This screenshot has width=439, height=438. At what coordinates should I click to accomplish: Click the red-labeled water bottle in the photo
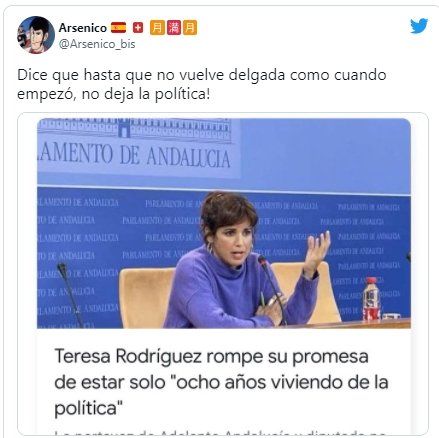coord(371,299)
